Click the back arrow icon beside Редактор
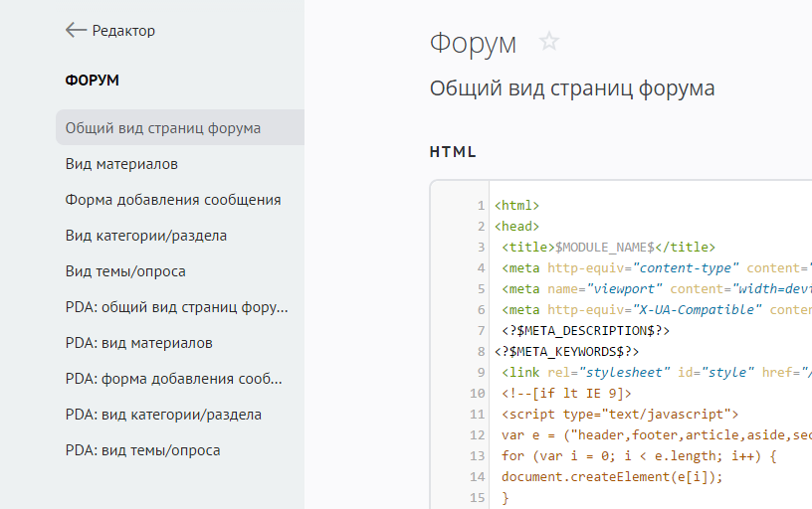812x509 pixels. click(x=76, y=31)
